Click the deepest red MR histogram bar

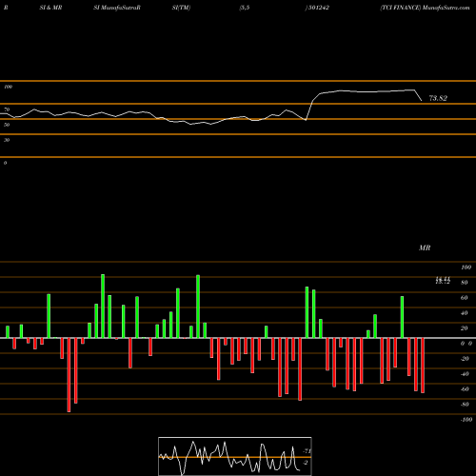pyautogui.click(x=69, y=375)
